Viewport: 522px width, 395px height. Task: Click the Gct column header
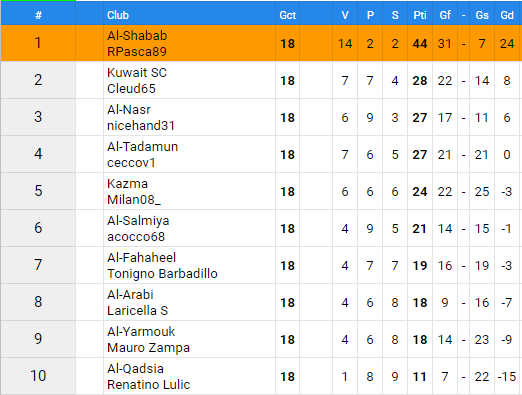[x=287, y=15]
